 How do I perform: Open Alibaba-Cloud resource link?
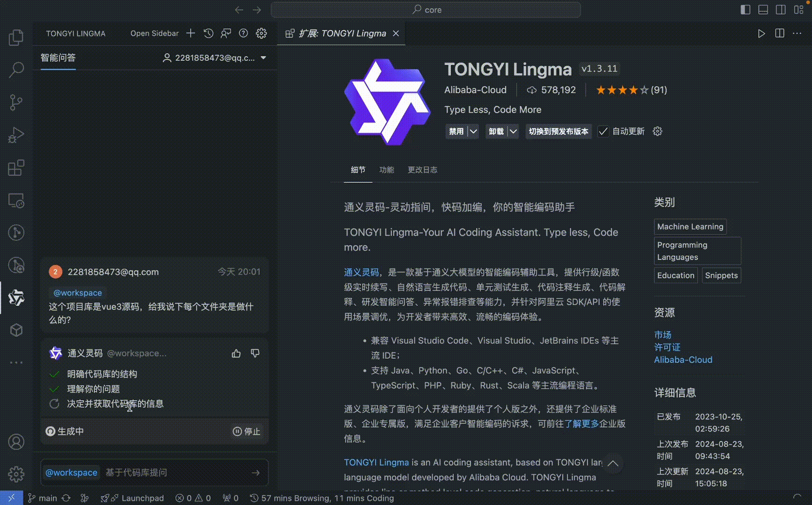click(683, 360)
